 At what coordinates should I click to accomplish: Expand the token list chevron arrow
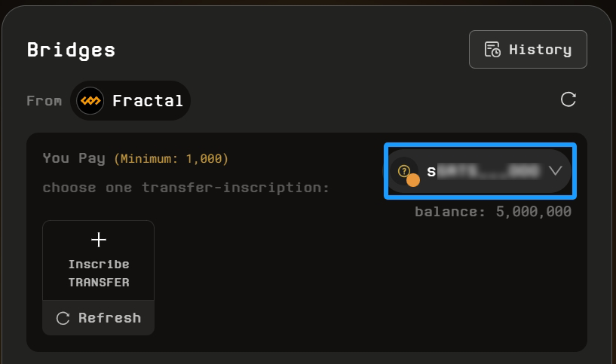point(556,171)
